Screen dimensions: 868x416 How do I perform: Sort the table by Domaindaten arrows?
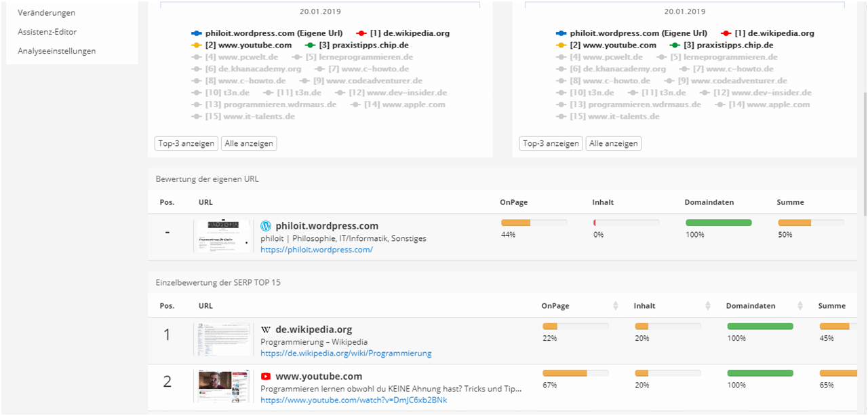pyautogui.click(x=800, y=306)
